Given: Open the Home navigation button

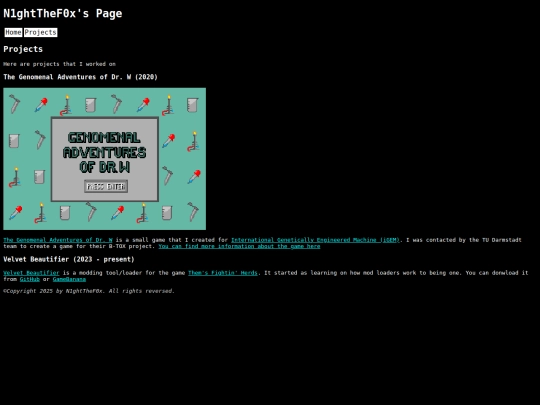Looking at the screenshot, I should (x=13, y=32).
